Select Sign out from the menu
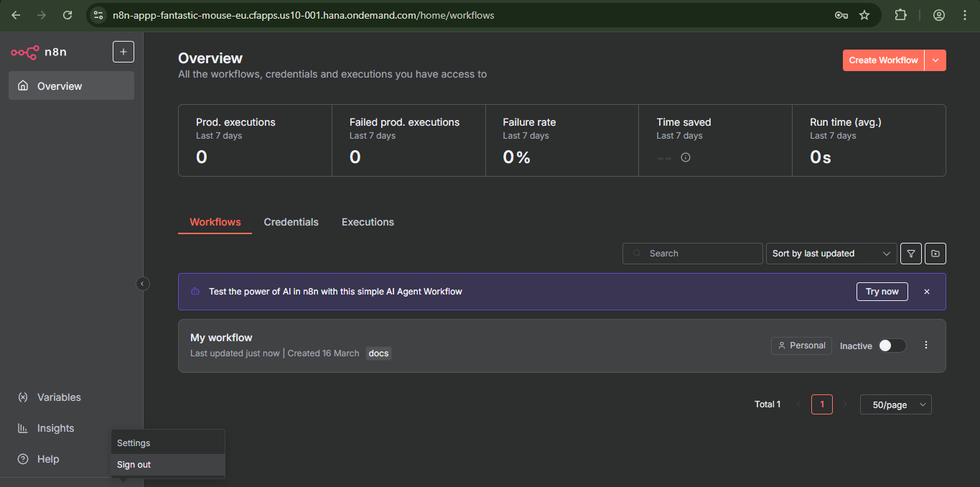This screenshot has width=980, height=487. coord(134,464)
